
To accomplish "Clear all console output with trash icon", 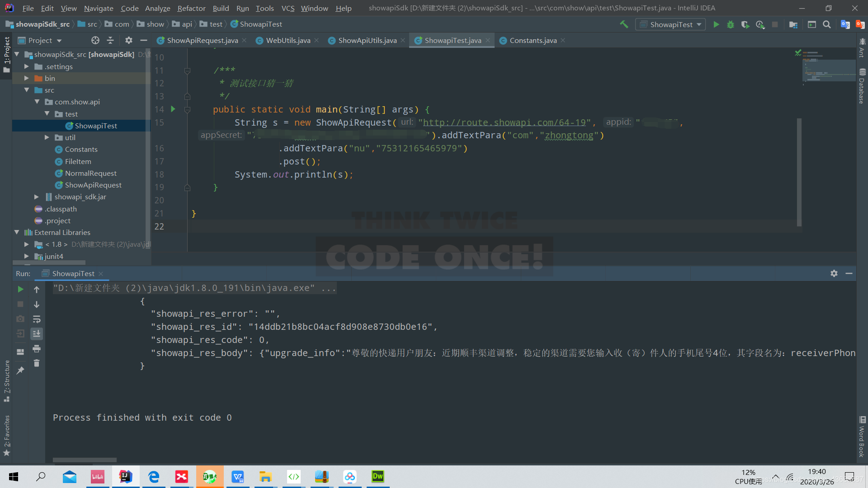I will [37, 363].
